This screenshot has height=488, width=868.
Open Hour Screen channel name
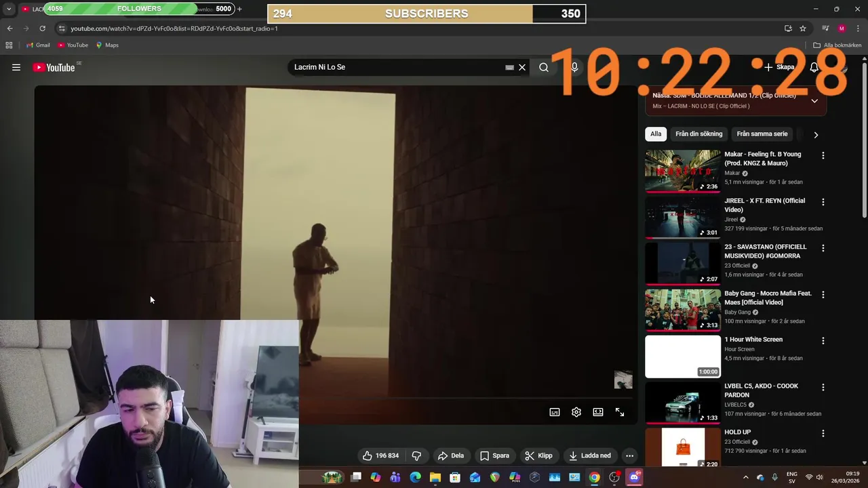739,349
